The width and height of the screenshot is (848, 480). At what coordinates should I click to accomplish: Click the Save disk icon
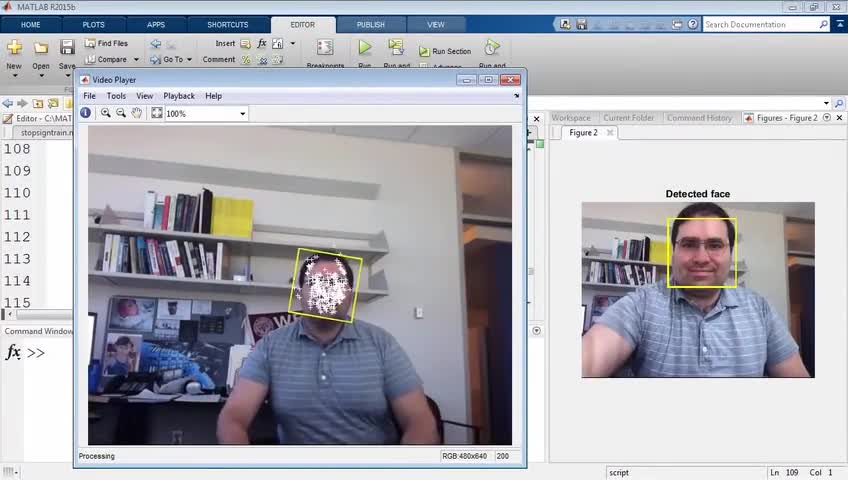(67, 48)
